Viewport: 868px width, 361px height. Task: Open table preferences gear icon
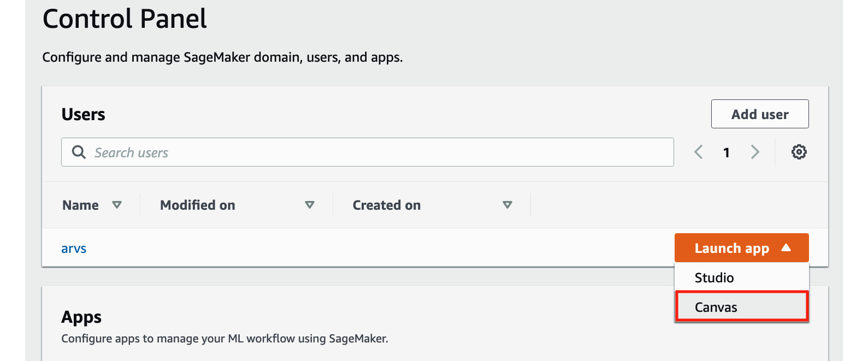[799, 152]
